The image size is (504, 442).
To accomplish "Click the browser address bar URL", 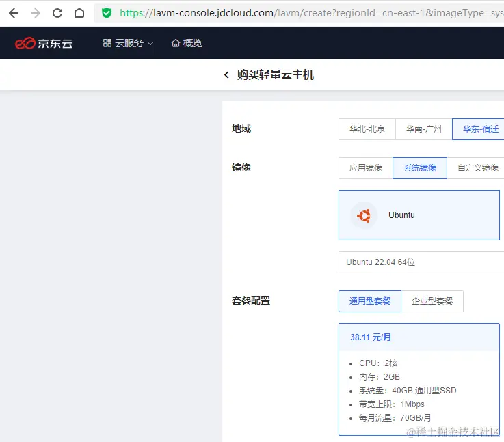I will coord(299,13).
